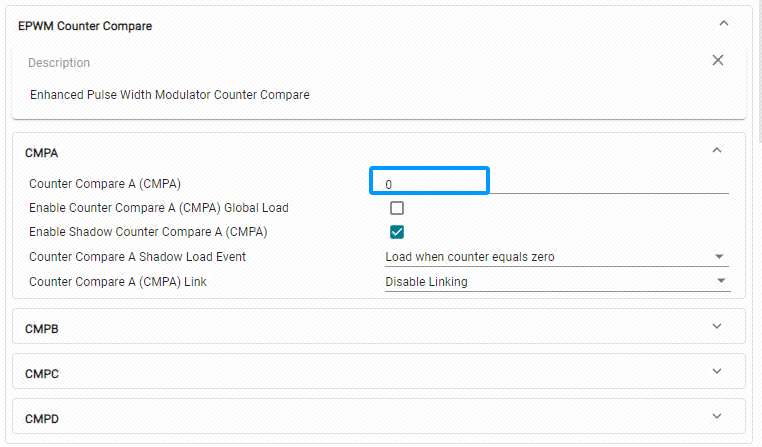Collapse the EPWM Counter Compare section chevron
762x447 pixels.
click(x=724, y=23)
